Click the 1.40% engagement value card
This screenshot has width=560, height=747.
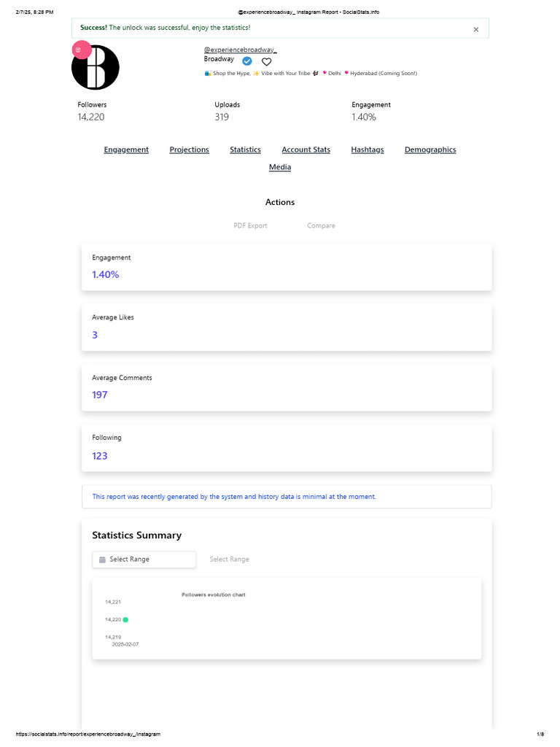[x=287, y=267]
